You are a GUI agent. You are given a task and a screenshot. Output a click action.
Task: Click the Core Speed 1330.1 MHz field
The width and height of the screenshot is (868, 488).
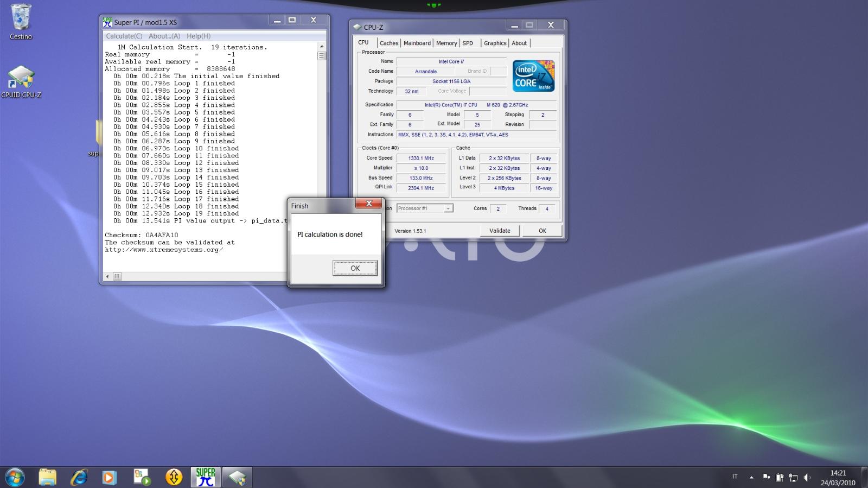coord(421,159)
